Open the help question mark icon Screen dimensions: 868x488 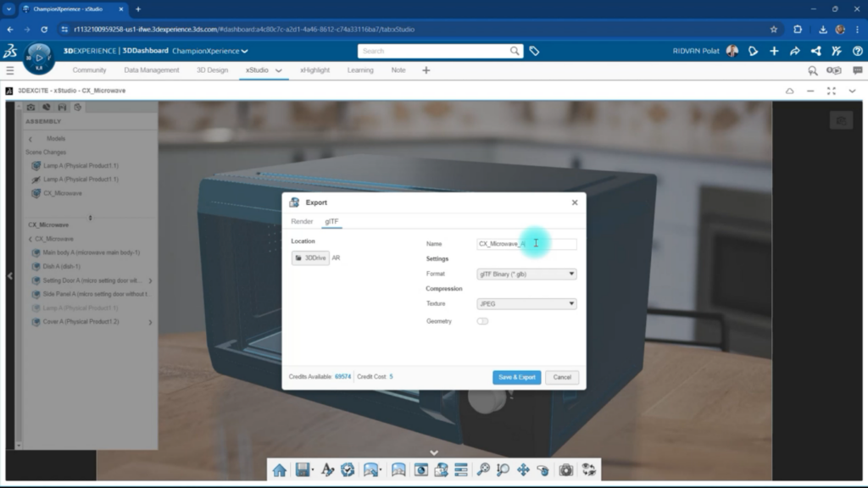(x=858, y=51)
